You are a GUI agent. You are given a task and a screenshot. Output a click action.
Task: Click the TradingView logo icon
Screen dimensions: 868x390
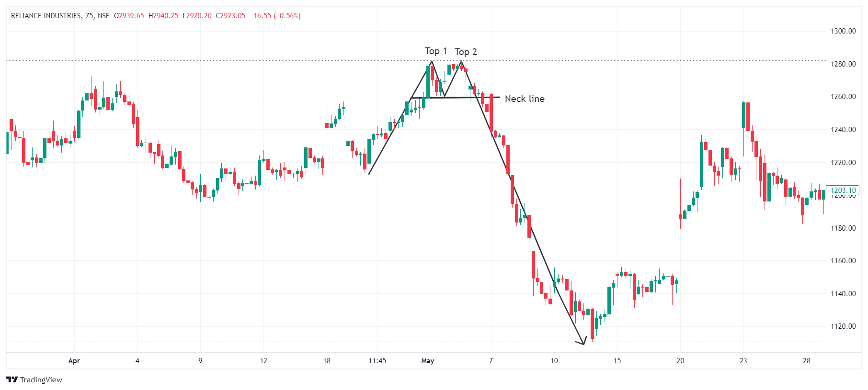12,379
